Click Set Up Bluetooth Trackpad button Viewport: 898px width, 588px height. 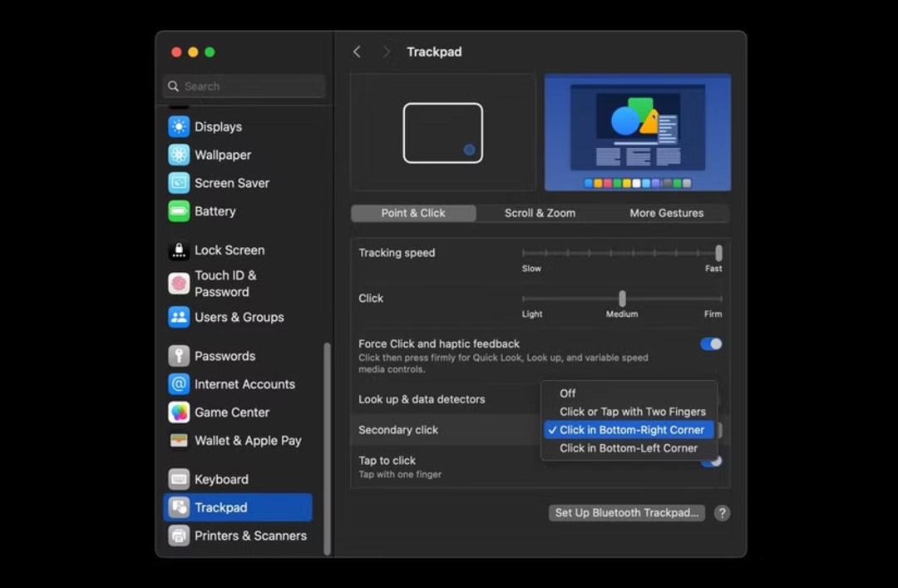point(627,513)
